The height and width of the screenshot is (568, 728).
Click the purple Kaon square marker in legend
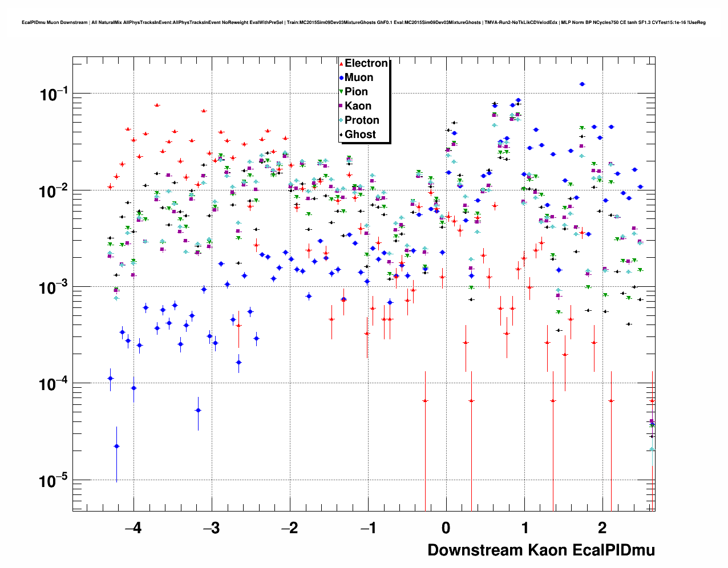(341, 107)
